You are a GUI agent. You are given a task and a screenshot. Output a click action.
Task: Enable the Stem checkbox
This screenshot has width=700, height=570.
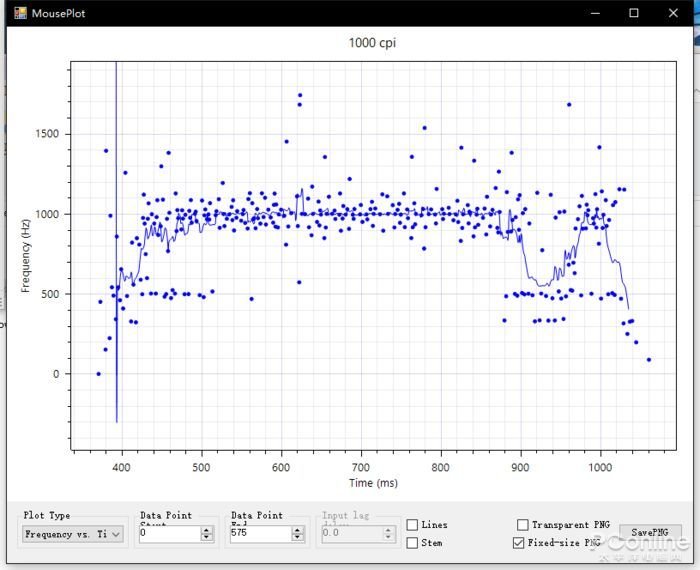click(x=412, y=543)
